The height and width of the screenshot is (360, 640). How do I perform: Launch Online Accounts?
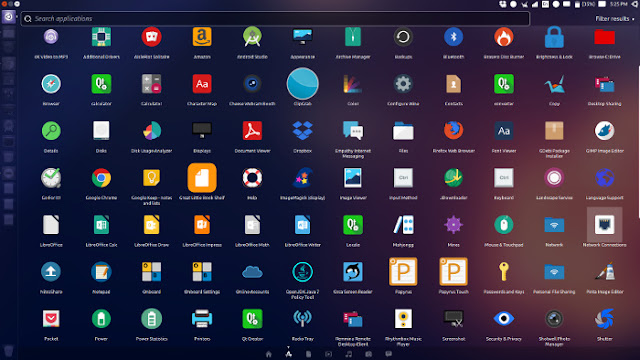click(252, 272)
